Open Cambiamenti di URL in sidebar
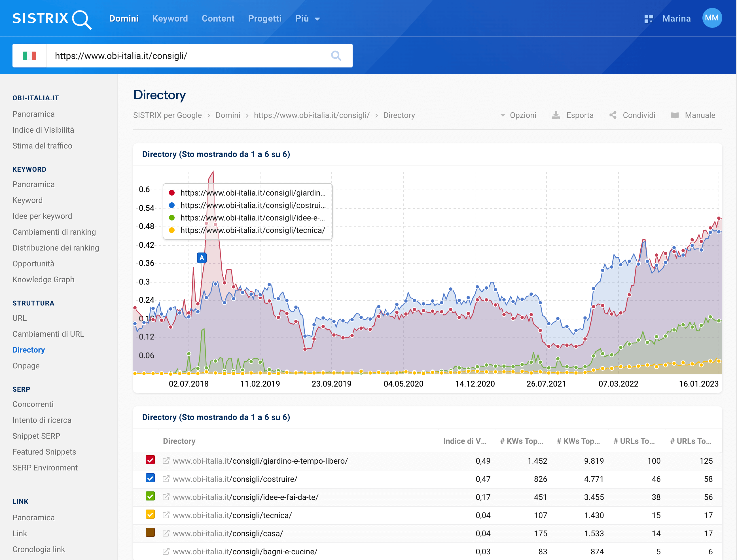737x560 pixels. 48,334
